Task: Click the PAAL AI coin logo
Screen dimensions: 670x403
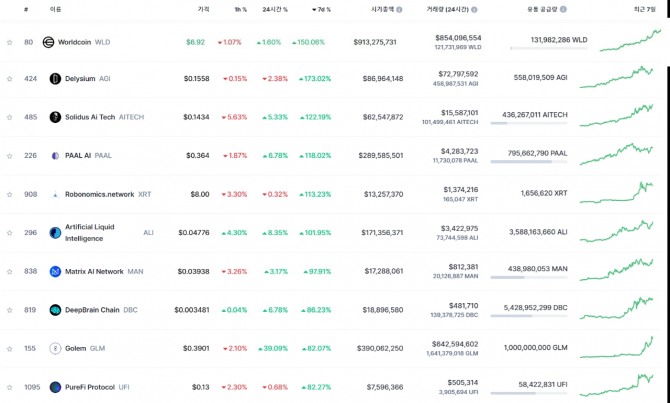Action: [x=55, y=155]
